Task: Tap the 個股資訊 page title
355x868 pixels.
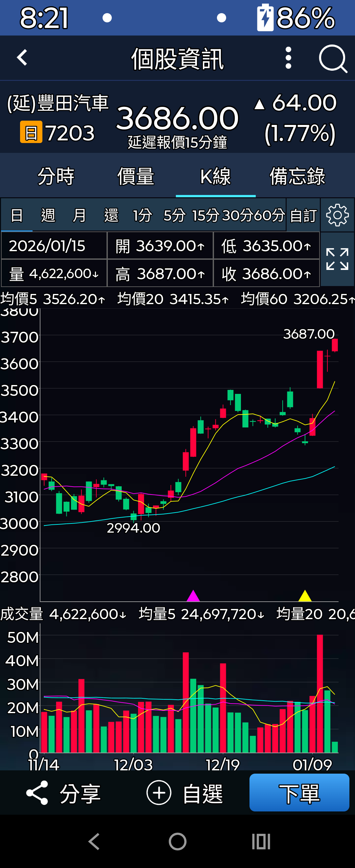Action: point(177,59)
